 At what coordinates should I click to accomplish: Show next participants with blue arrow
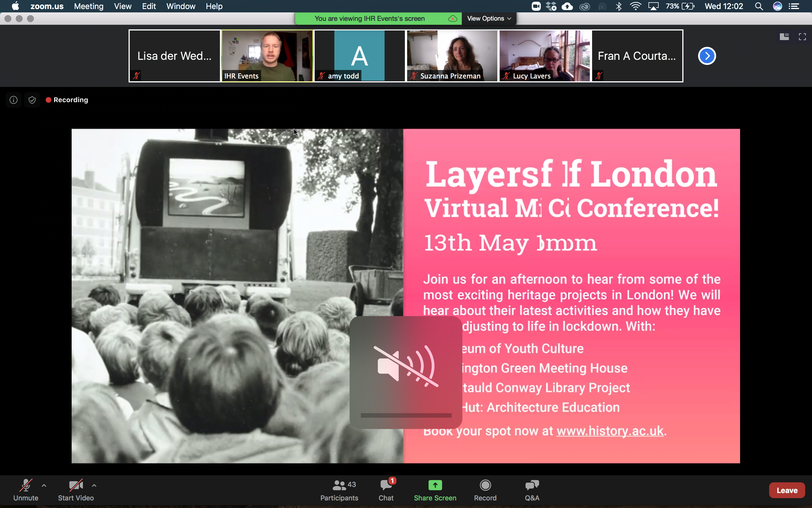[x=707, y=56]
